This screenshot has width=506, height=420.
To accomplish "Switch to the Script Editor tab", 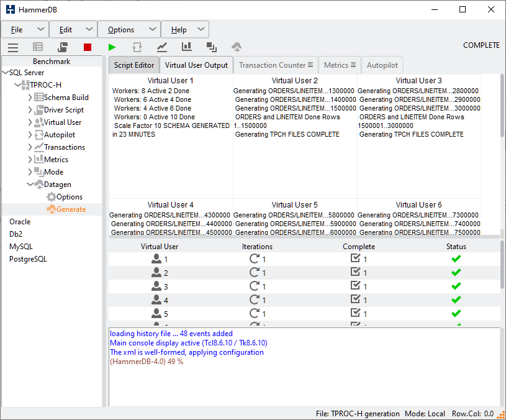I will pyautogui.click(x=134, y=65).
